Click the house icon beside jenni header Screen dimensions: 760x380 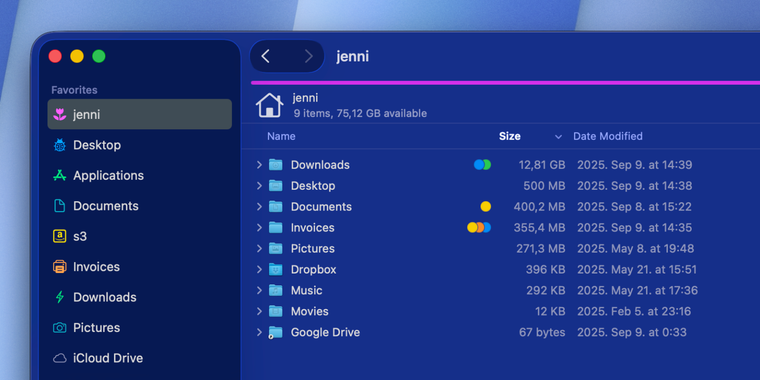click(x=269, y=105)
